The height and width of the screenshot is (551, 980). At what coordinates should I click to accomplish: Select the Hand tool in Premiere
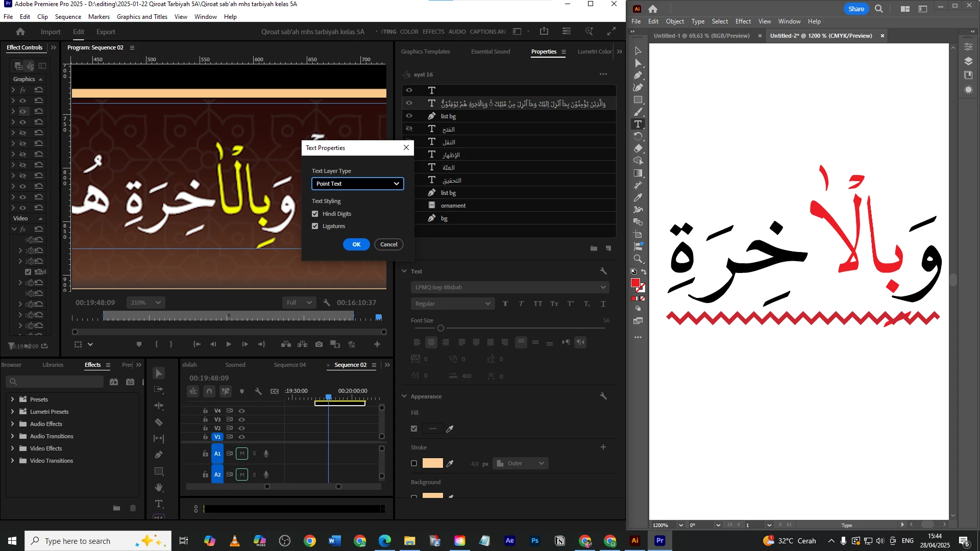[x=159, y=488]
